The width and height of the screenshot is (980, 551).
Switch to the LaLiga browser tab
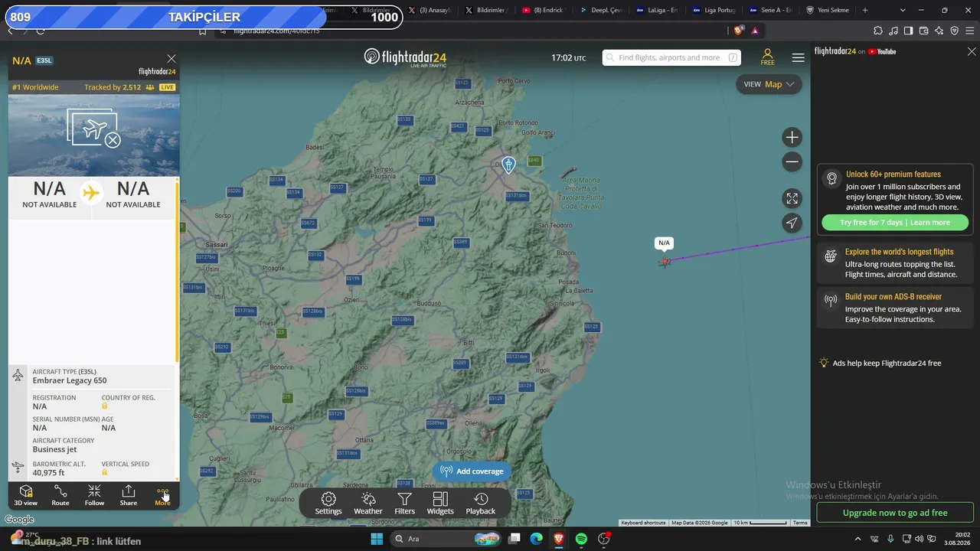click(x=656, y=10)
